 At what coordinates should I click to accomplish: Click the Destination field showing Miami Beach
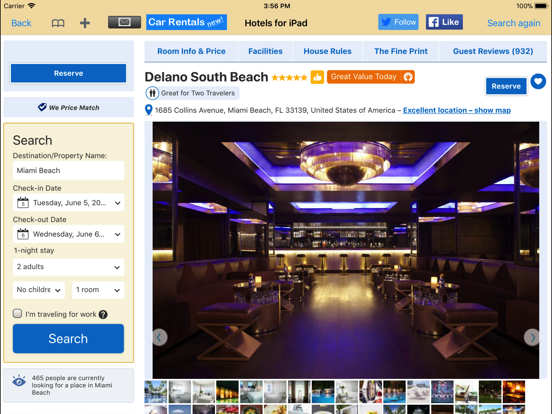69,170
